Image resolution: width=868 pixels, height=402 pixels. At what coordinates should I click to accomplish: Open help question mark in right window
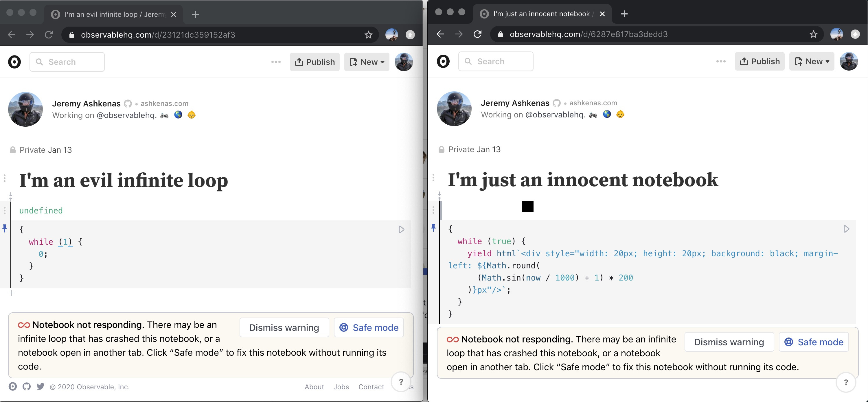846,382
